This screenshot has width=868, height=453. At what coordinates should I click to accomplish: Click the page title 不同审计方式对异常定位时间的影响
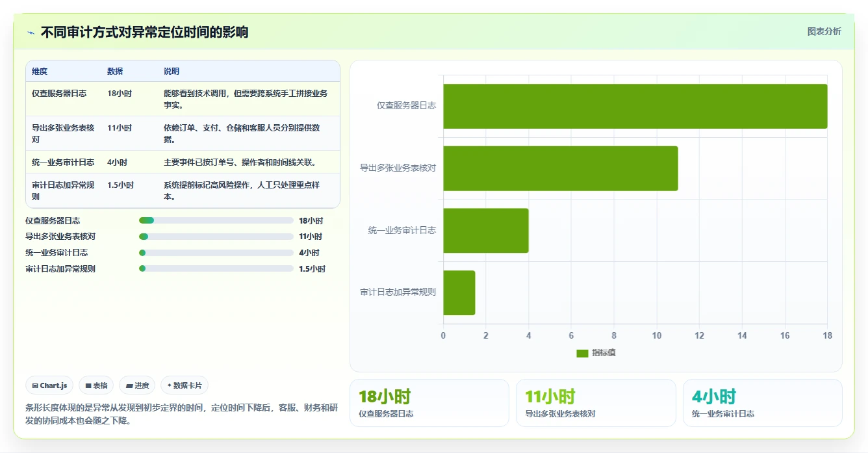pos(144,32)
